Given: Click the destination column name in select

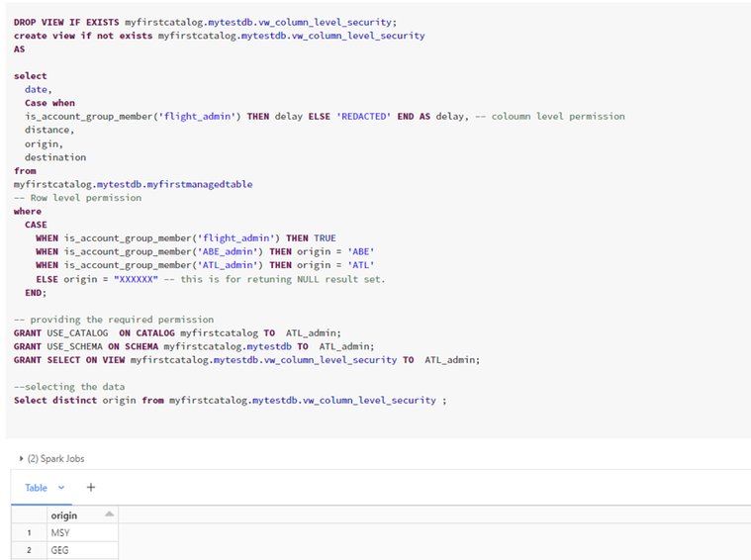Looking at the screenshot, I should (x=55, y=157).
